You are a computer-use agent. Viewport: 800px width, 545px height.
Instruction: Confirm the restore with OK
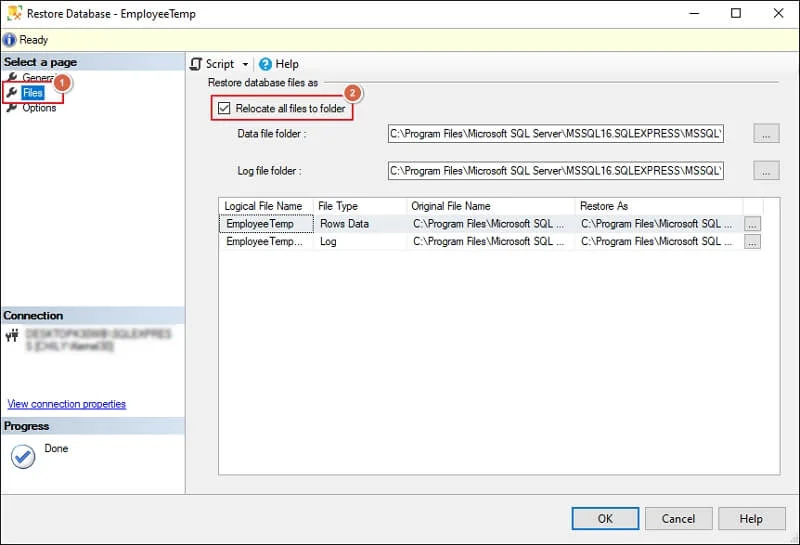(605, 518)
